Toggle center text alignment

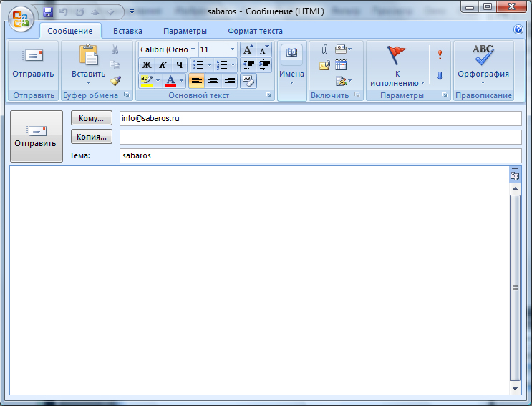(x=213, y=81)
